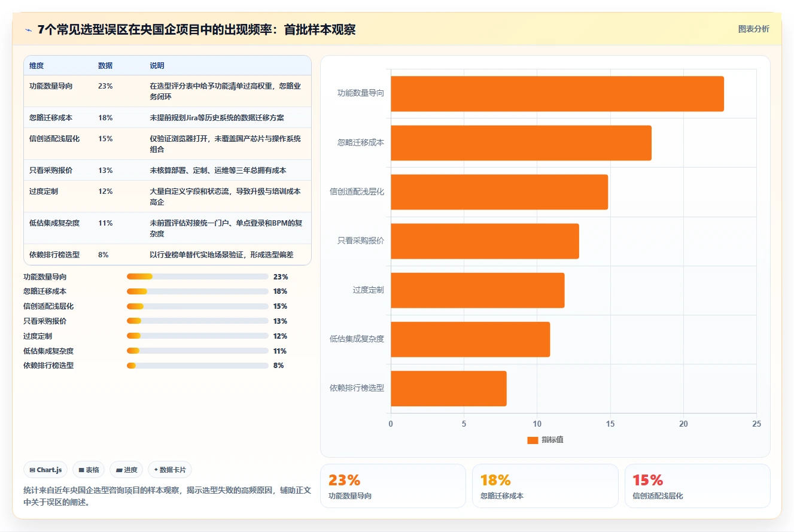This screenshot has height=532, width=794.
Task: Select the 进度 tag pill
Action: pos(127,470)
